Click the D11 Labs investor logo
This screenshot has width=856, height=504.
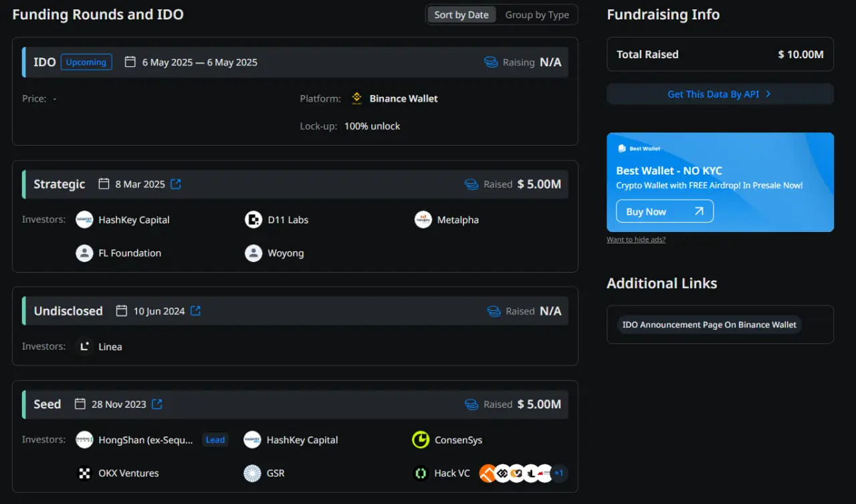(253, 219)
